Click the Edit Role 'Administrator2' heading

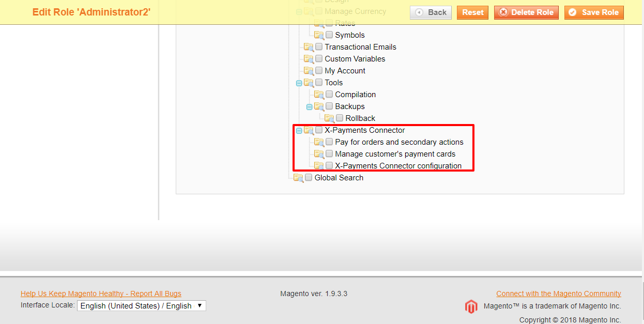(x=91, y=12)
